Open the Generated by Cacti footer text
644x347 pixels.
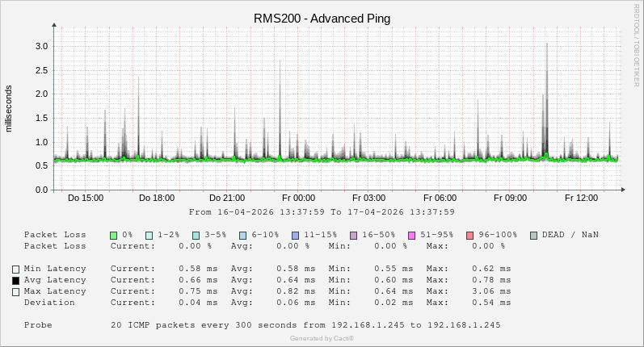[x=322, y=338]
